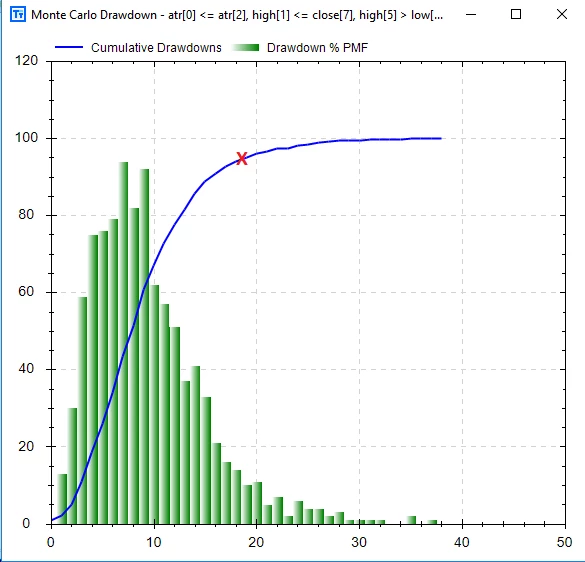This screenshot has height=562, width=585.
Task: Minimize the Monte Carlo Drawdown window
Action: [471, 15]
